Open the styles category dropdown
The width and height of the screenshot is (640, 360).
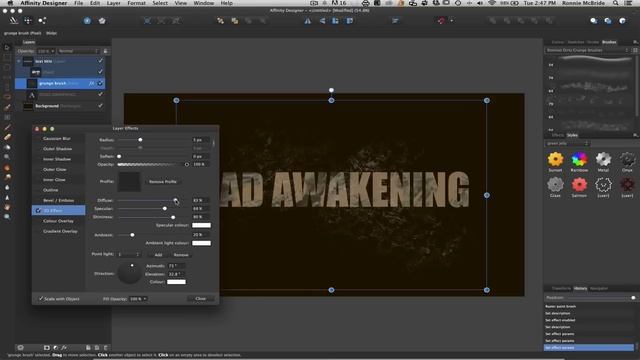pyautogui.click(x=567, y=143)
